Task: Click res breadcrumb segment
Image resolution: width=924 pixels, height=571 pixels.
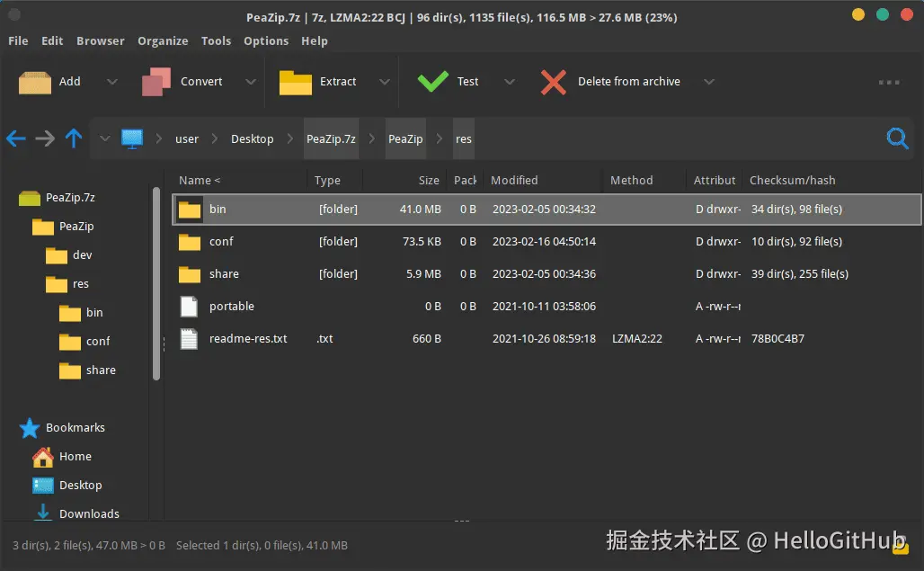Action: click(464, 138)
